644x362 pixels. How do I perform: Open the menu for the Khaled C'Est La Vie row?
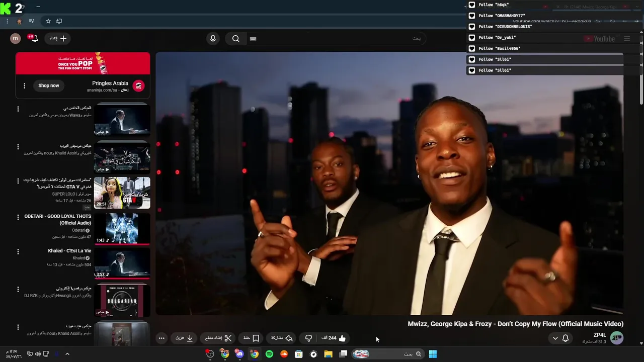click(18, 251)
